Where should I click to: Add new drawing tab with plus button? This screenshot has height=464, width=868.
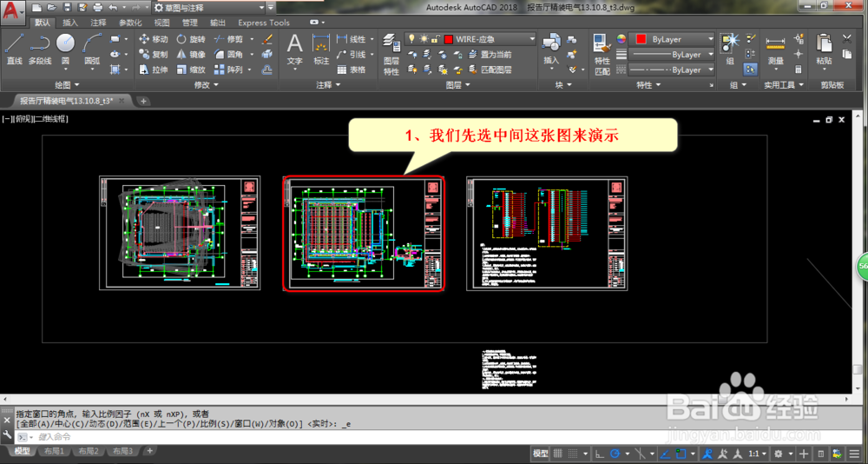point(143,101)
